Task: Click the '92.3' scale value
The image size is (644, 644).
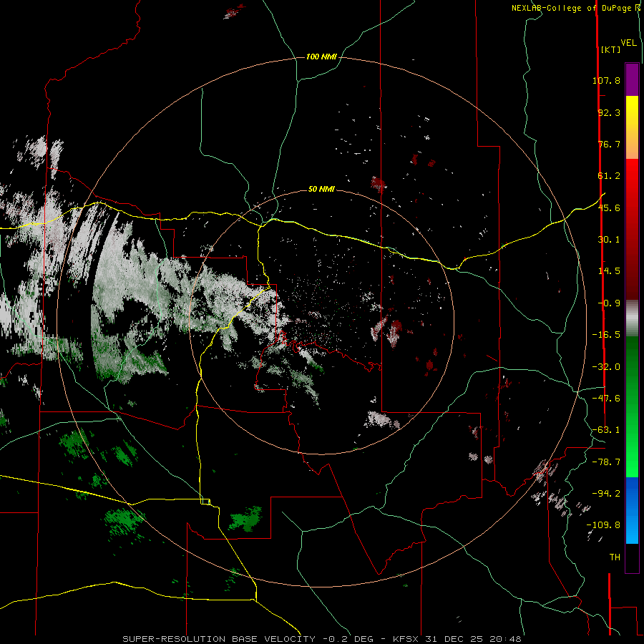Action: click(609, 112)
